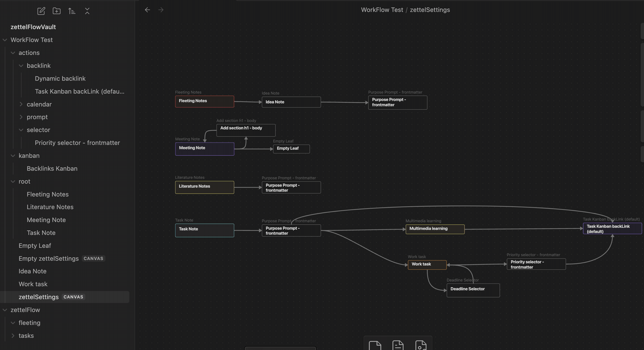Open the Dynamic backlink note

click(60, 78)
